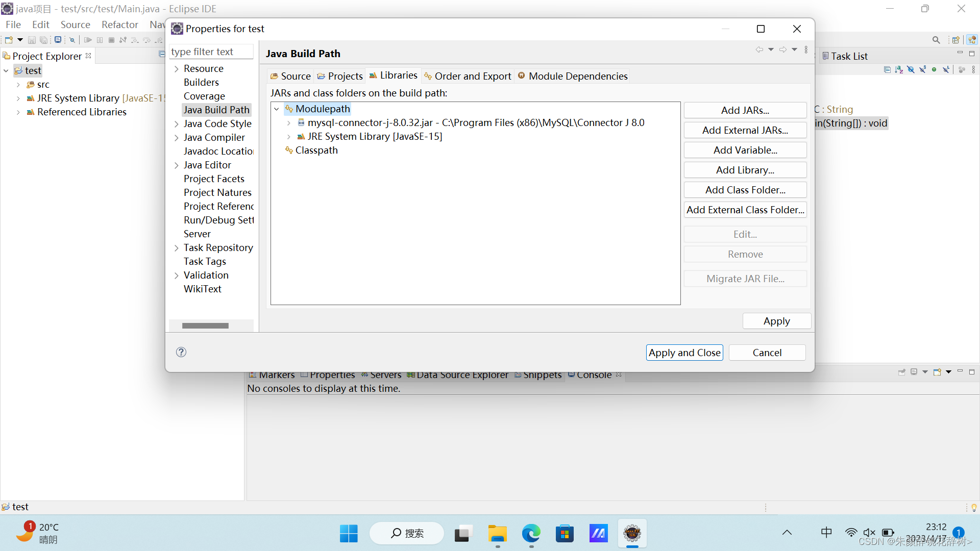Image resolution: width=980 pixels, height=551 pixels.
Task: Expand the Task Repository category
Action: pos(177,248)
